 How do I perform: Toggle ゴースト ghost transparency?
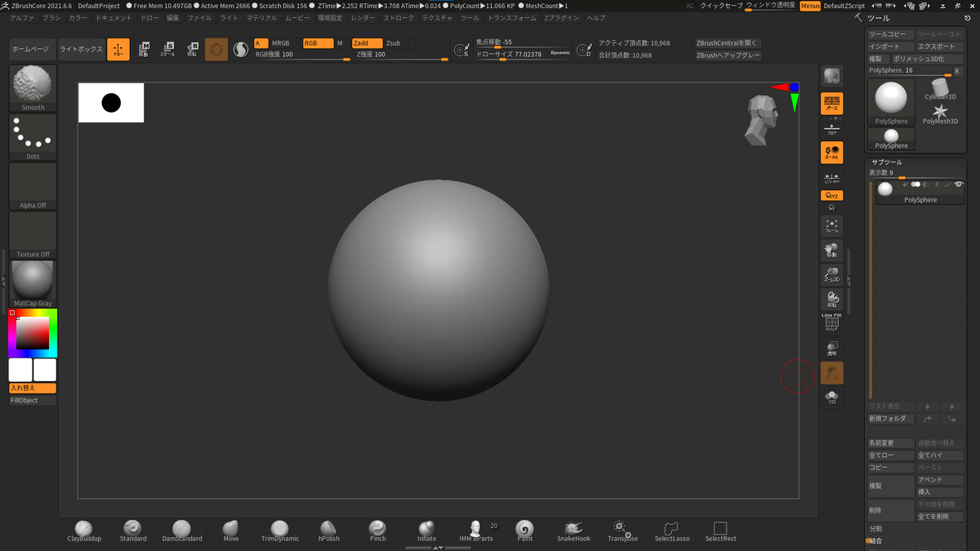click(x=831, y=373)
